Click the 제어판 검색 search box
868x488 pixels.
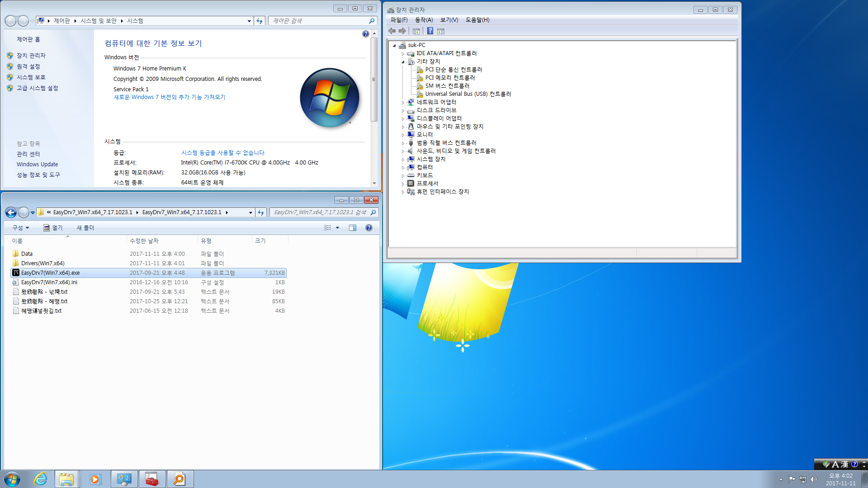pyautogui.click(x=323, y=21)
